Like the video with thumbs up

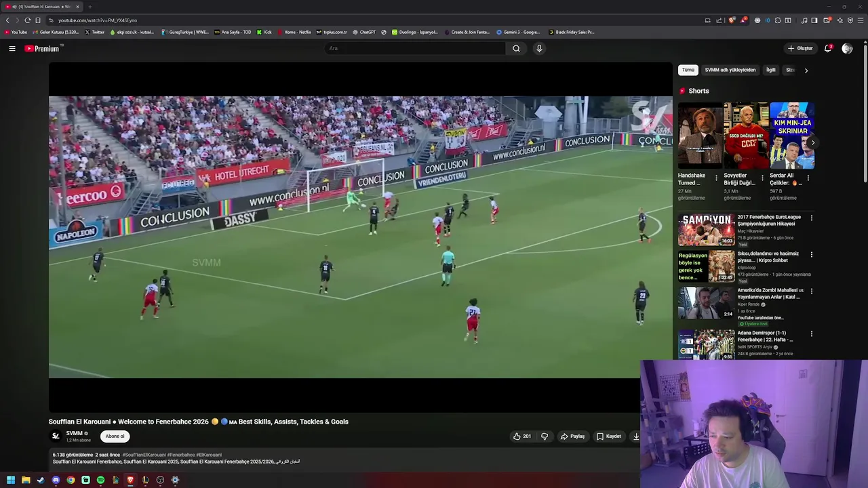pyautogui.click(x=521, y=436)
